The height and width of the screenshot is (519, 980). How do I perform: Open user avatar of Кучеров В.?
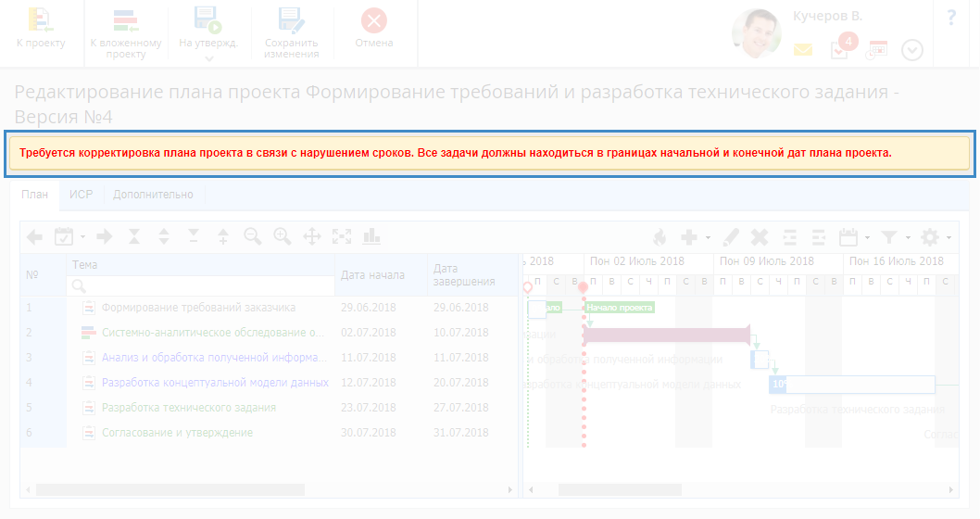coord(757,33)
